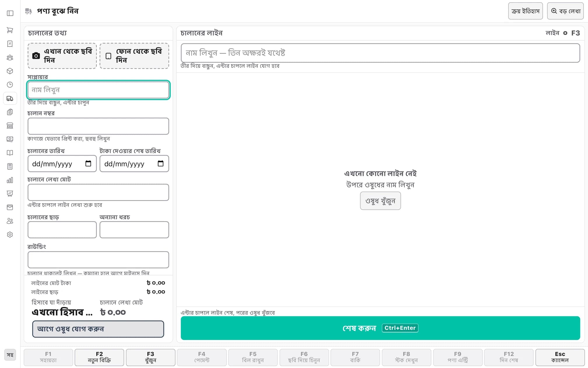
Task: Click the Esc 'ক্যান্সেল' key
Action: pos(560,357)
